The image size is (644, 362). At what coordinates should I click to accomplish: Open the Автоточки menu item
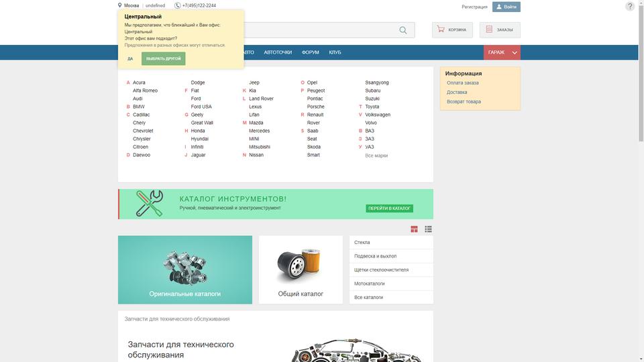point(278,52)
